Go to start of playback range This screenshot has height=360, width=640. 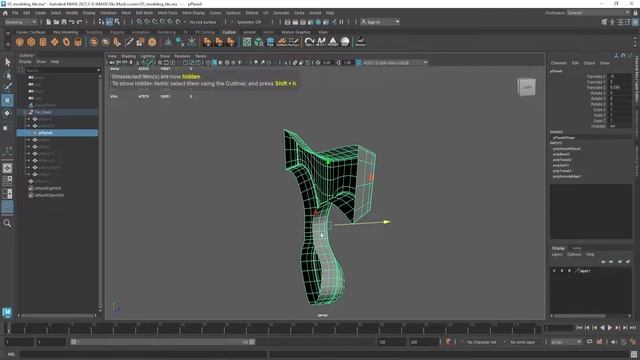tap(579, 328)
